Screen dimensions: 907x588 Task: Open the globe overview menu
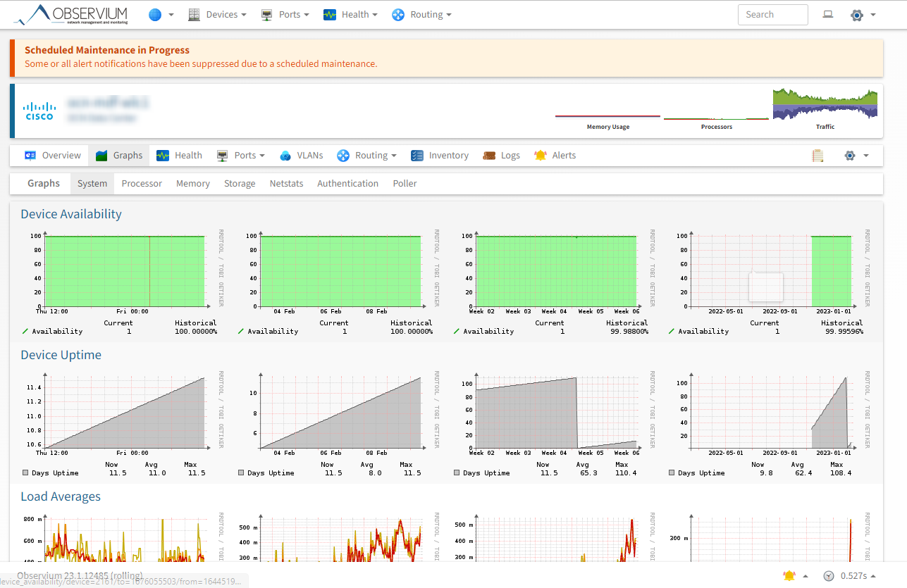click(x=155, y=15)
